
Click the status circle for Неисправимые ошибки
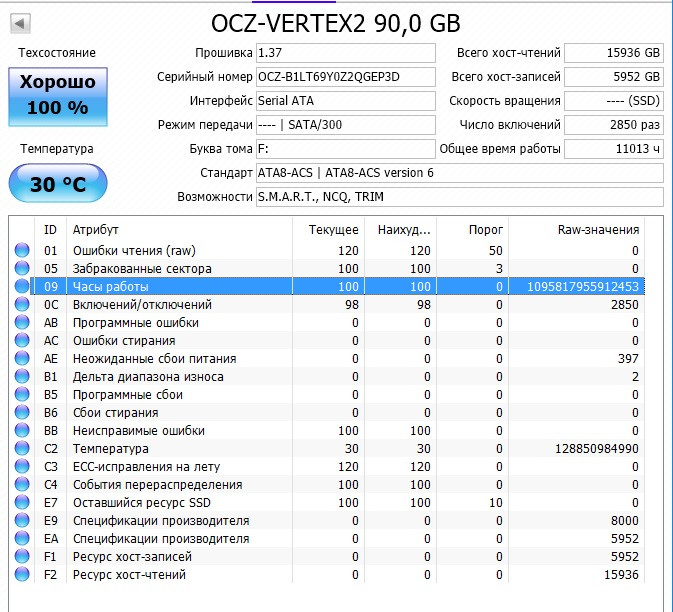[x=22, y=430]
